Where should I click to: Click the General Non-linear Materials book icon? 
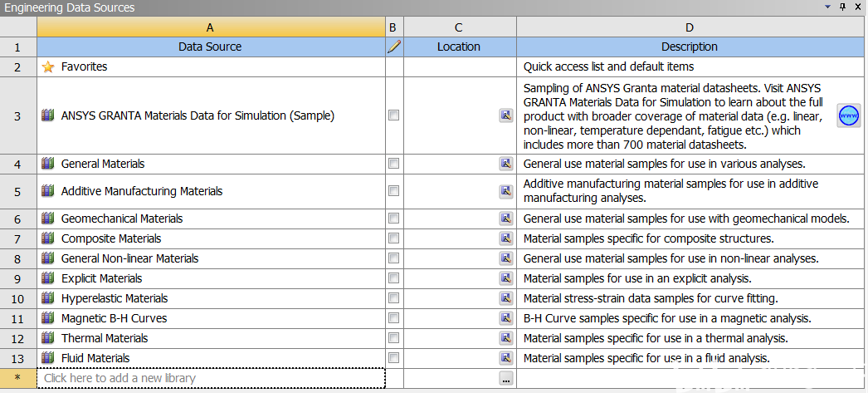click(48, 258)
